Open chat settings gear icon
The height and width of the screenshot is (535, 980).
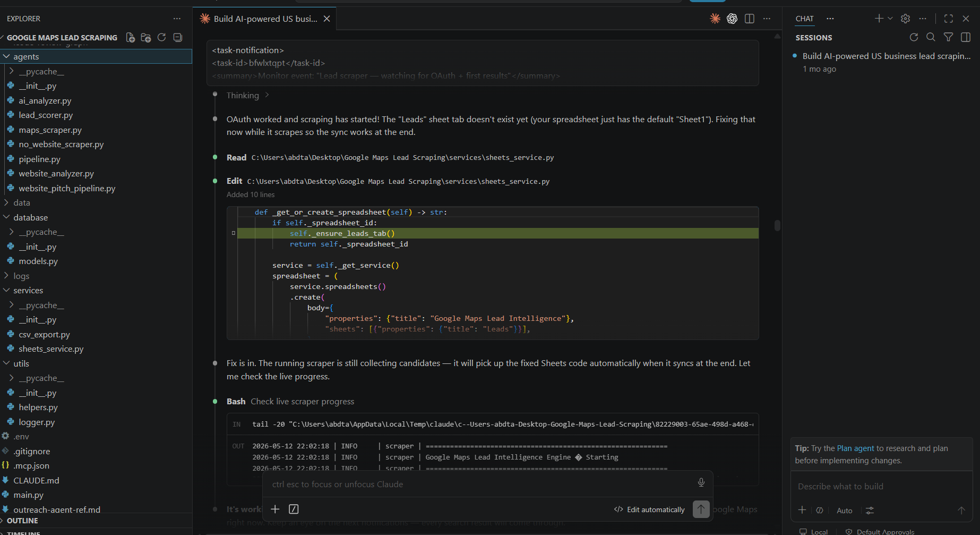pos(906,19)
